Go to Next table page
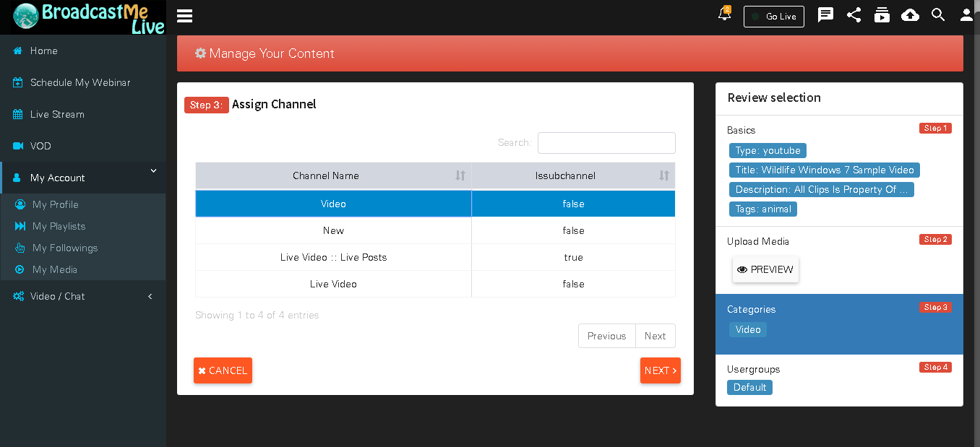 tap(655, 336)
